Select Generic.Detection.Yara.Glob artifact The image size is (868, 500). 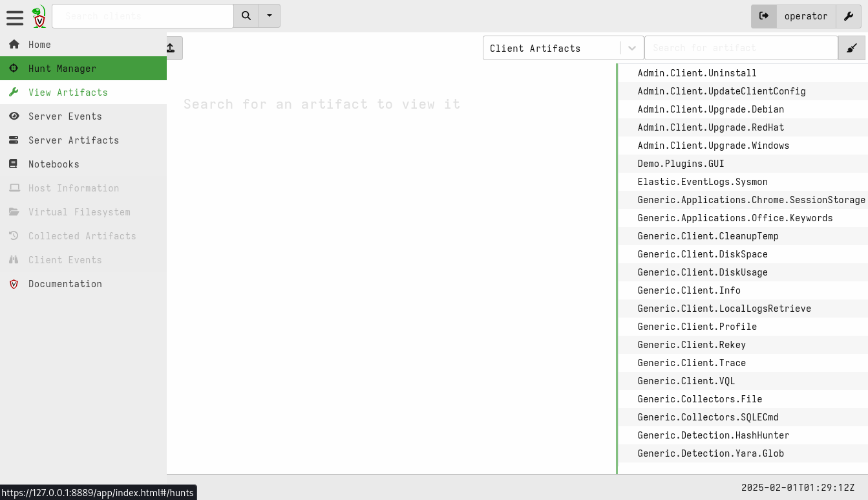[743, 453]
